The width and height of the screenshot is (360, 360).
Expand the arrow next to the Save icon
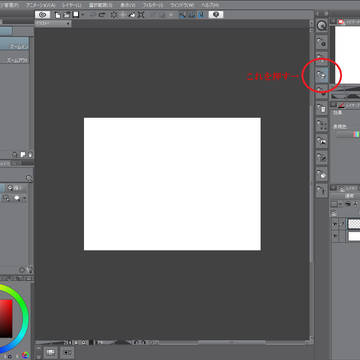82,15
